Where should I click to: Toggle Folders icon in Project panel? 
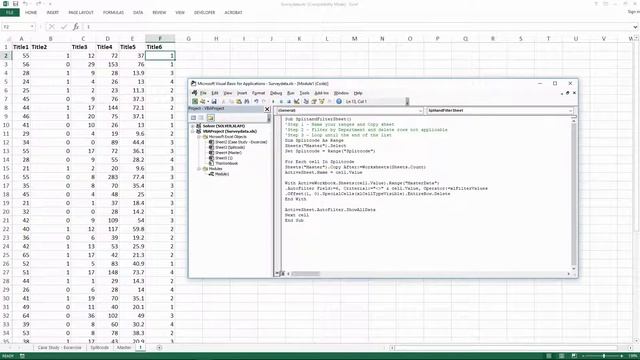[211, 118]
